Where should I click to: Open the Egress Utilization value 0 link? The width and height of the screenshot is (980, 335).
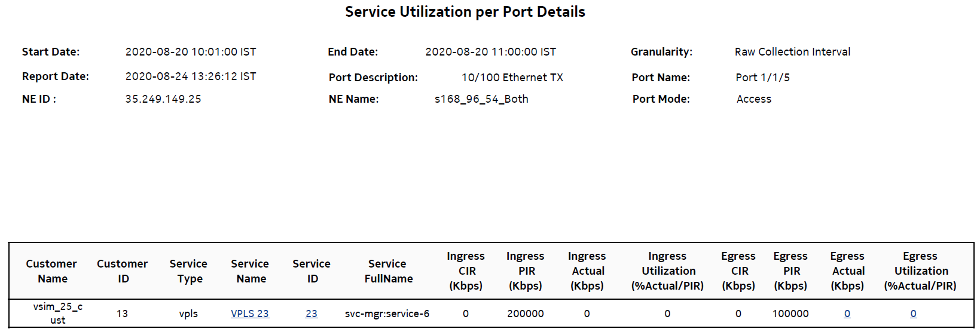click(x=914, y=314)
